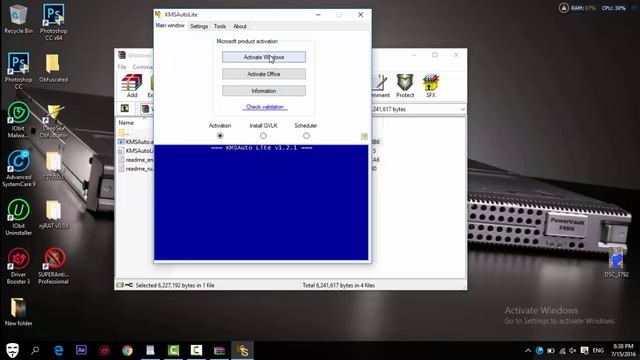
Task: Open the File menu in WinRAR
Action: click(122, 67)
